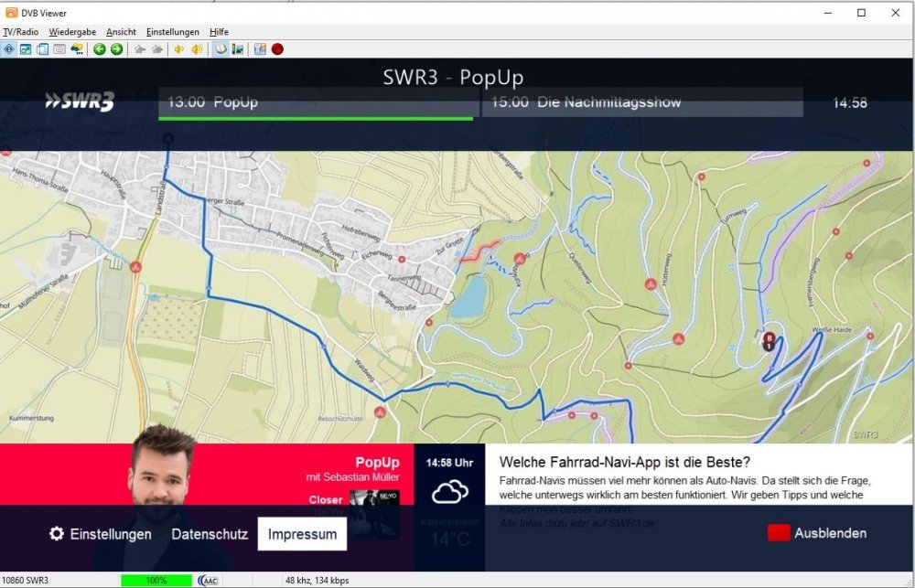Image resolution: width=915 pixels, height=588 pixels.
Task: Start recording with red record button
Action: click(278, 49)
